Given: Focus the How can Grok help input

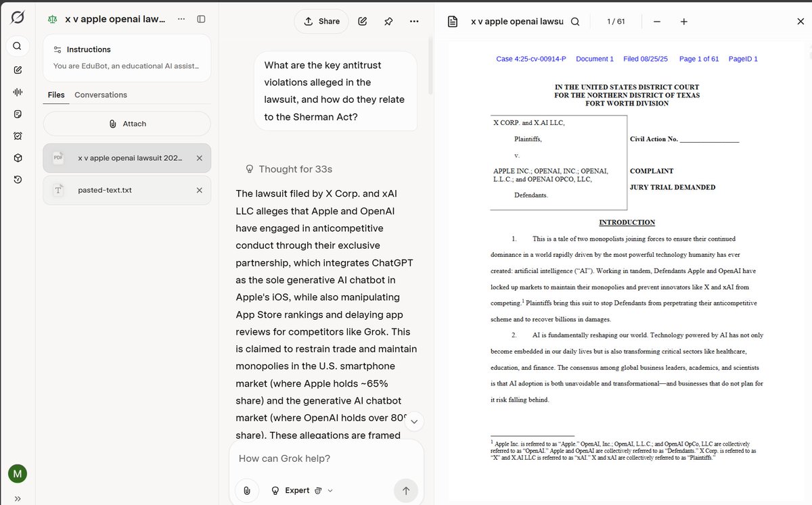Looking at the screenshot, I should tap(326, 458).
